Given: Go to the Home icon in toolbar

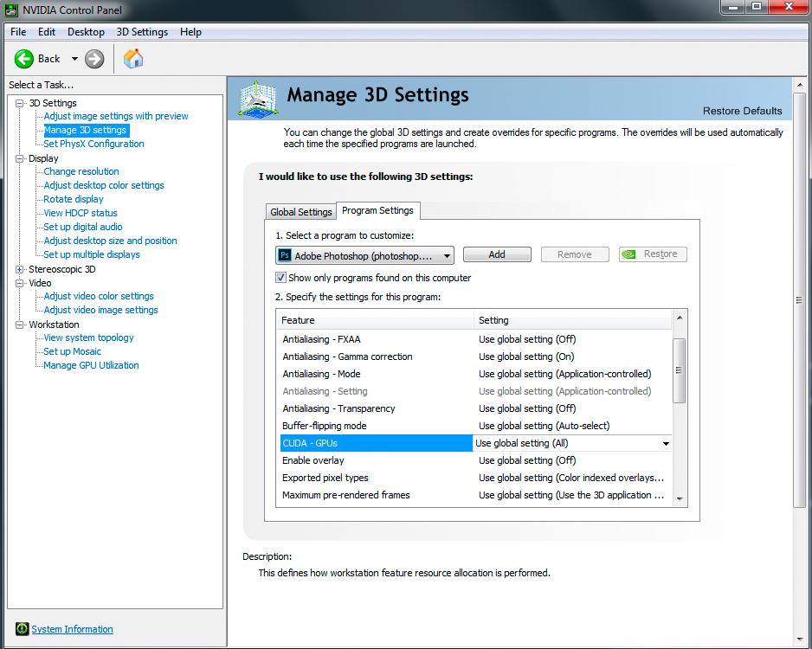Looking at the screenshot, I should coord(133,59).
